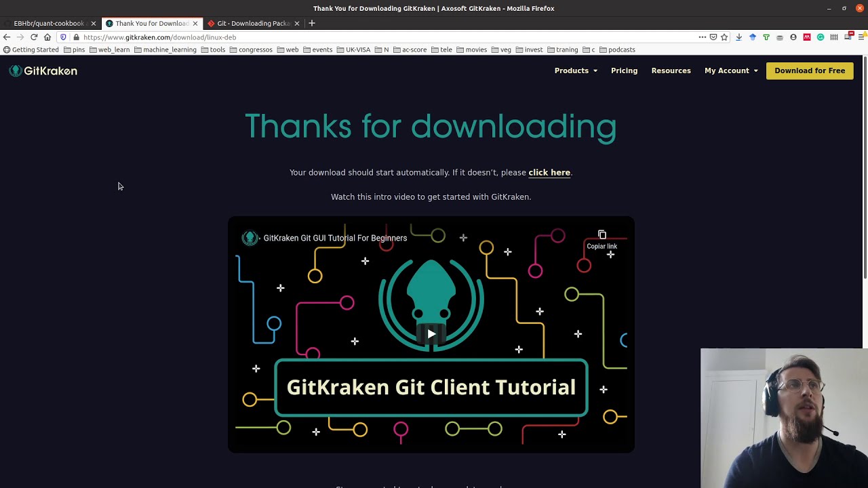
Task: Open the tele bookmark folder
Action: pyautogui.click(x=442, y=49)
